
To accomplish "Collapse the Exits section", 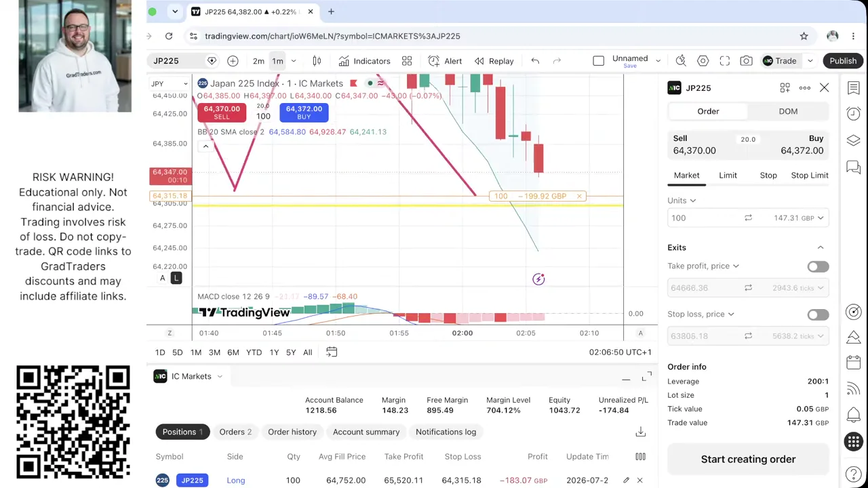I will tap(821, 247).
